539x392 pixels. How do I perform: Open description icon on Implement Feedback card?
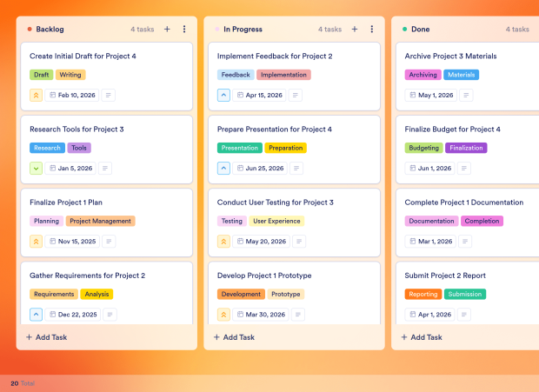296,95
